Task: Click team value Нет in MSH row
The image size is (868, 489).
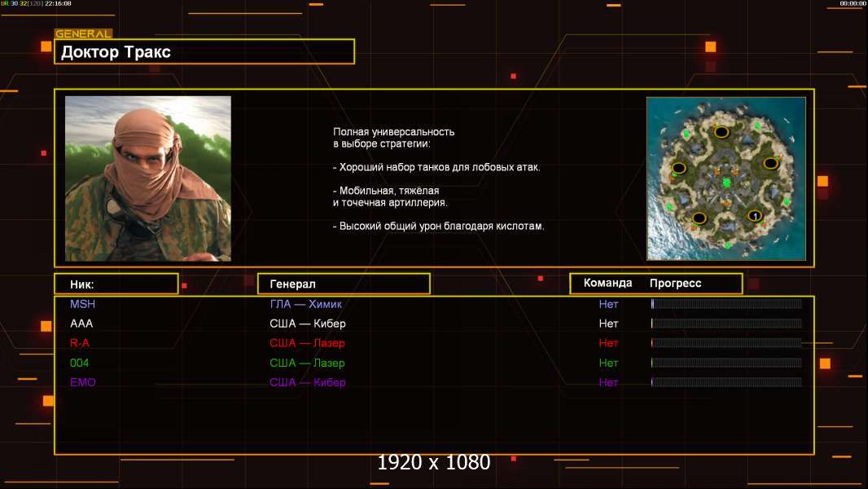Action: point(608,304)
